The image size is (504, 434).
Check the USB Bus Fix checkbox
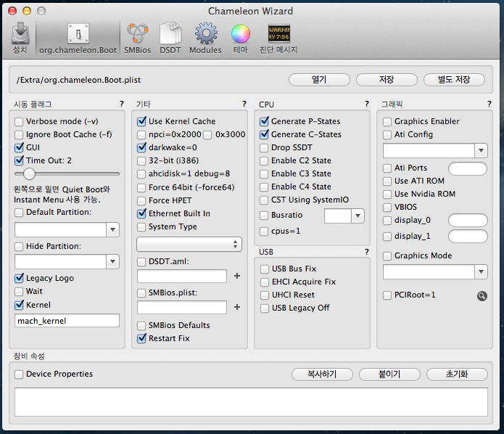point(265,269)
